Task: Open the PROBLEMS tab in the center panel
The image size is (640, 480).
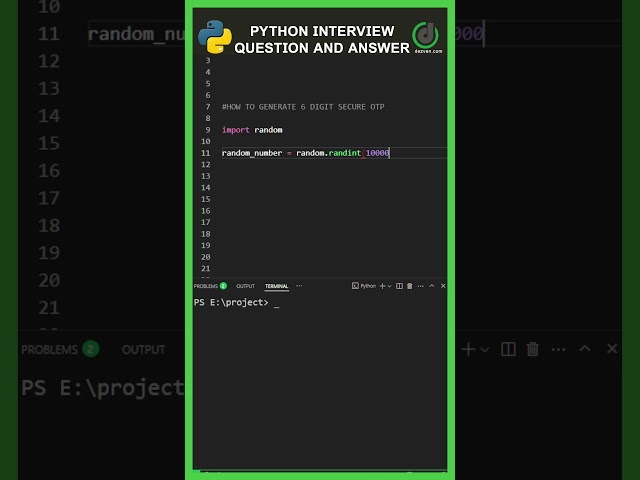Action: (206, 286)
